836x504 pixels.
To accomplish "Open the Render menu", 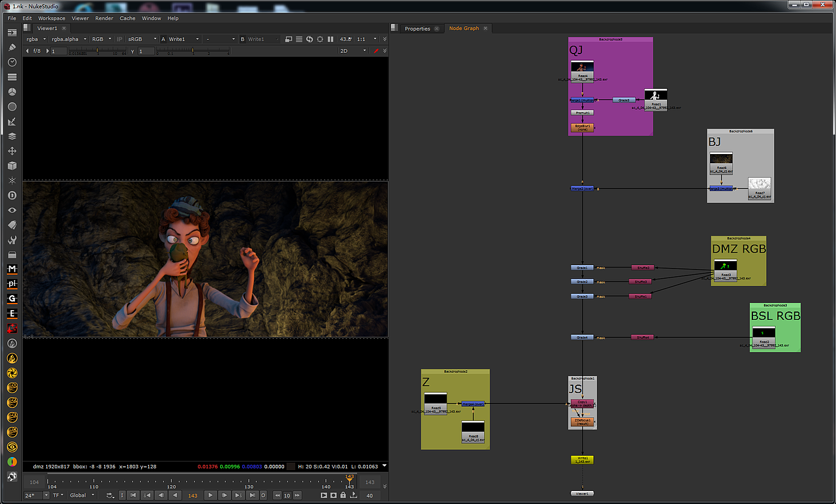I will [x=104, y=18].
